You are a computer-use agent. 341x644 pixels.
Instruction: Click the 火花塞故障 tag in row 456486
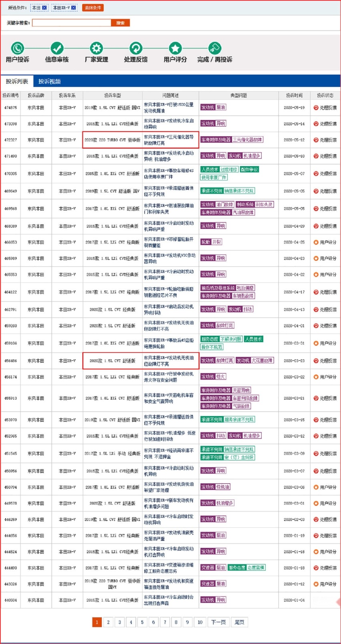coord(262,361)
